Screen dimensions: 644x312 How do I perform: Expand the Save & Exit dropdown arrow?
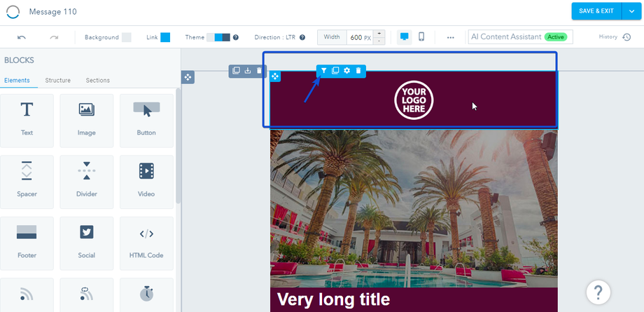click(x=631, y=11)
